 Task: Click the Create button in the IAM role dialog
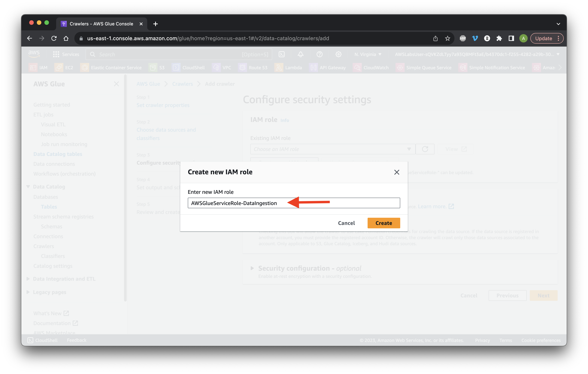tap(384, 223)
